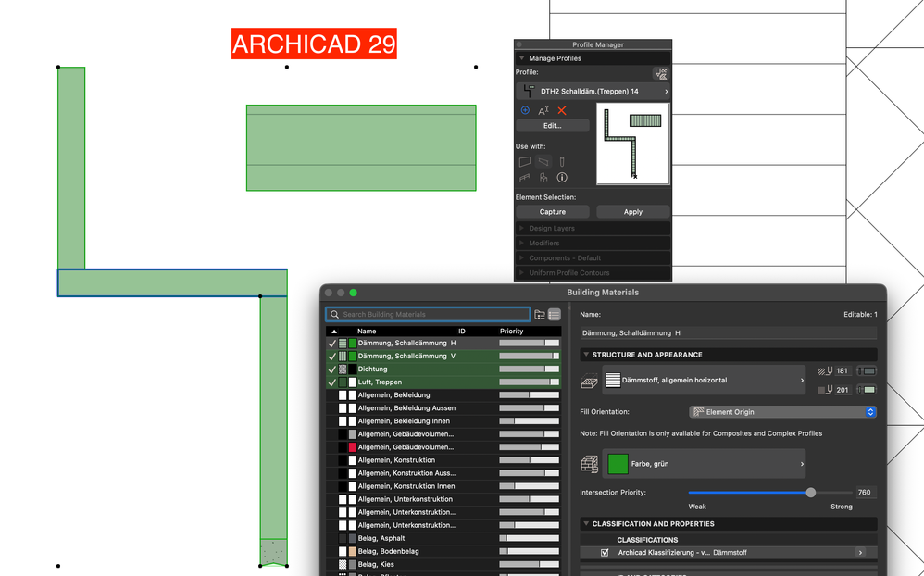Image resolution: width=924 pixels, height=576 pixels.
Task: Click the Apply button
Action: [633, 212]
